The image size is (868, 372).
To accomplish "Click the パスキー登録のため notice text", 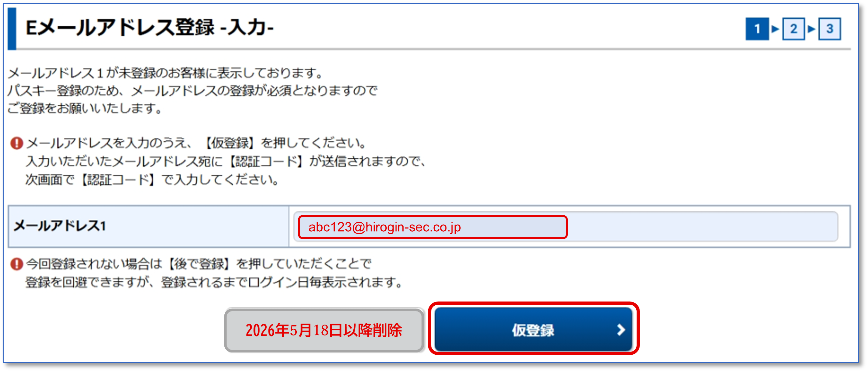I will (192, 90).
